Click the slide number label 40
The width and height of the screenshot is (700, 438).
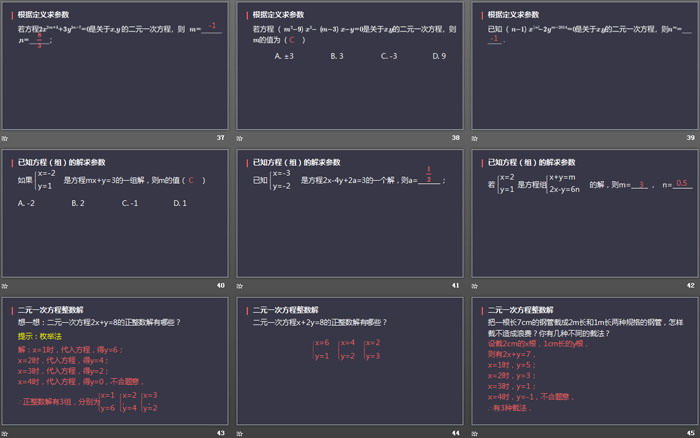[x=221, y=285]
